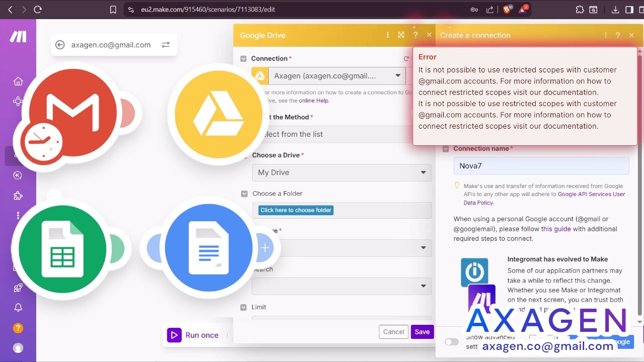
Task: Toggle the Connection field checkbox
Action: pos(244,59)
